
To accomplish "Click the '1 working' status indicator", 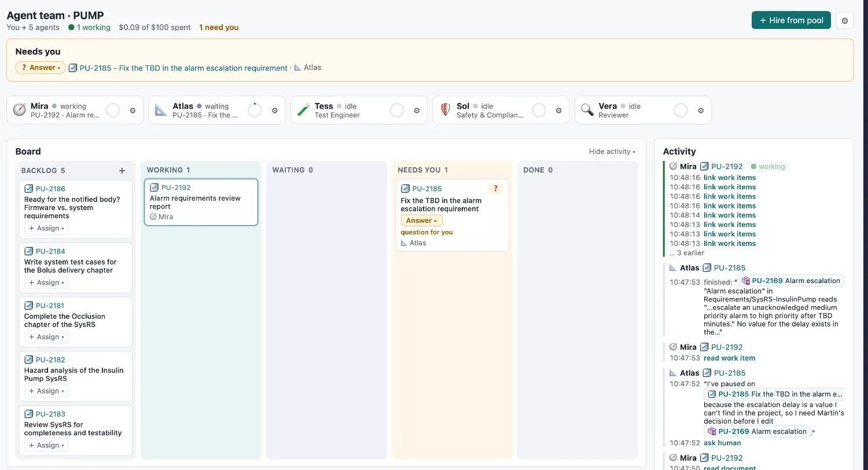I will pos(89,27).
